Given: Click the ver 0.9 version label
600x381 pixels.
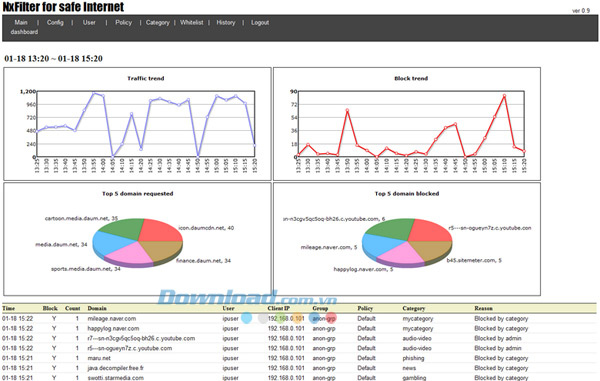Looking at the screenshot, I should click(581, 11).
